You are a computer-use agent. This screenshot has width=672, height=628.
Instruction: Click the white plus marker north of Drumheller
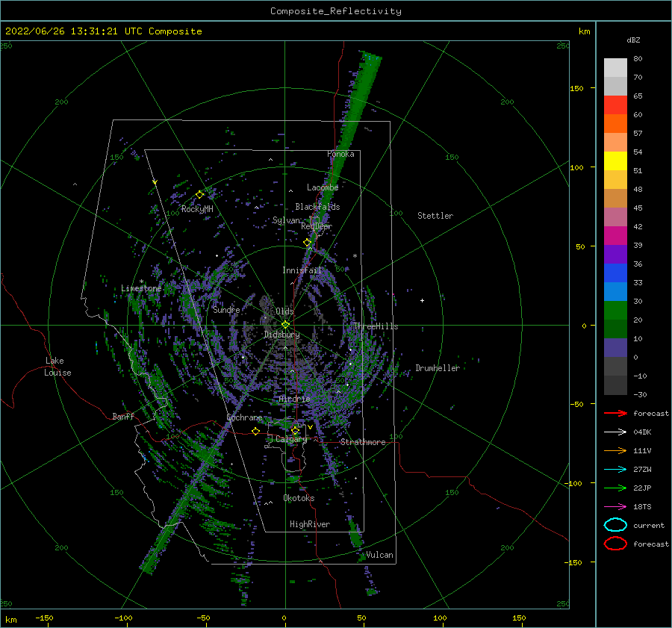pyautogui.click(x=422, y=300)
